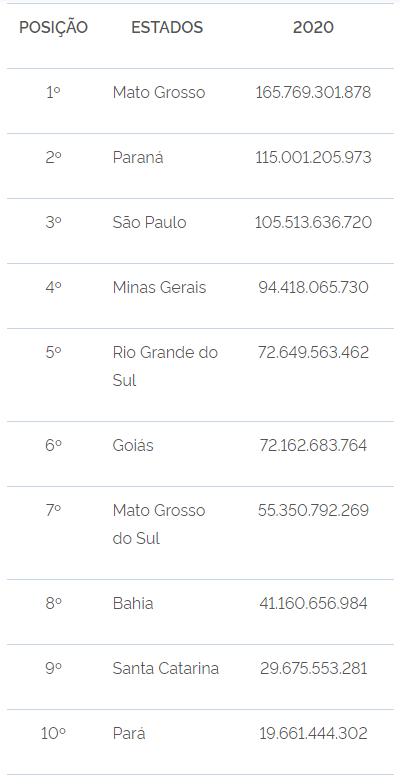
Task: Click the 1º position cell
Action: click(x=53, y=93)
